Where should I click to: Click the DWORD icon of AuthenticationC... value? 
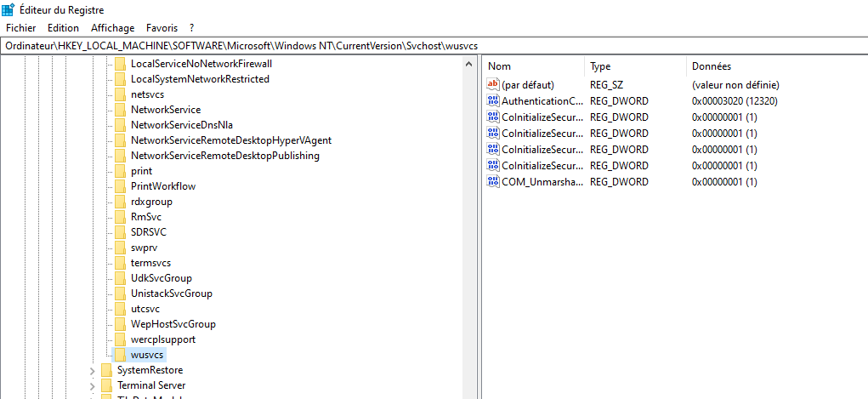pyautogui.click(x=493, y=101)
